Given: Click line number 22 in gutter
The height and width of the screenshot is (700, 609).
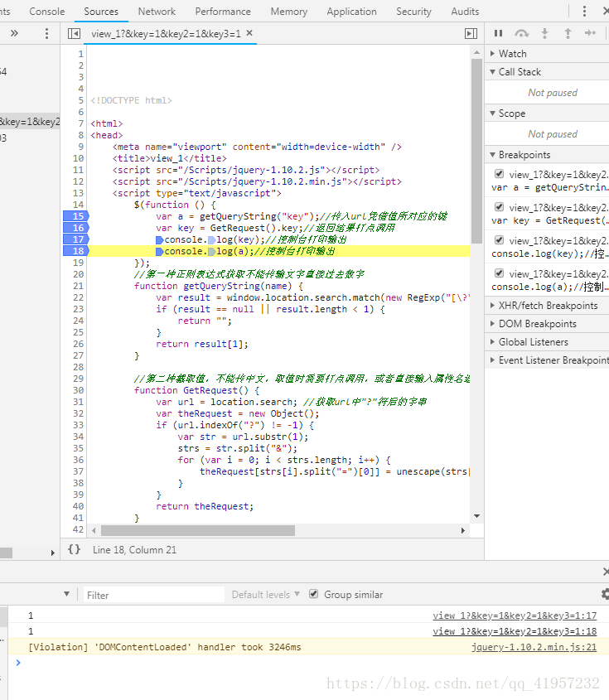Looking at the screenshot, I should 78,297.
